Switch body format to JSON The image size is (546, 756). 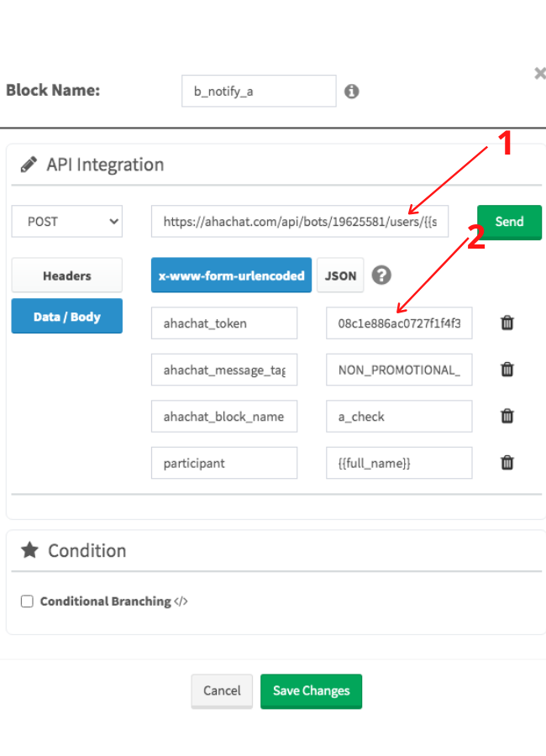(340, 276)
